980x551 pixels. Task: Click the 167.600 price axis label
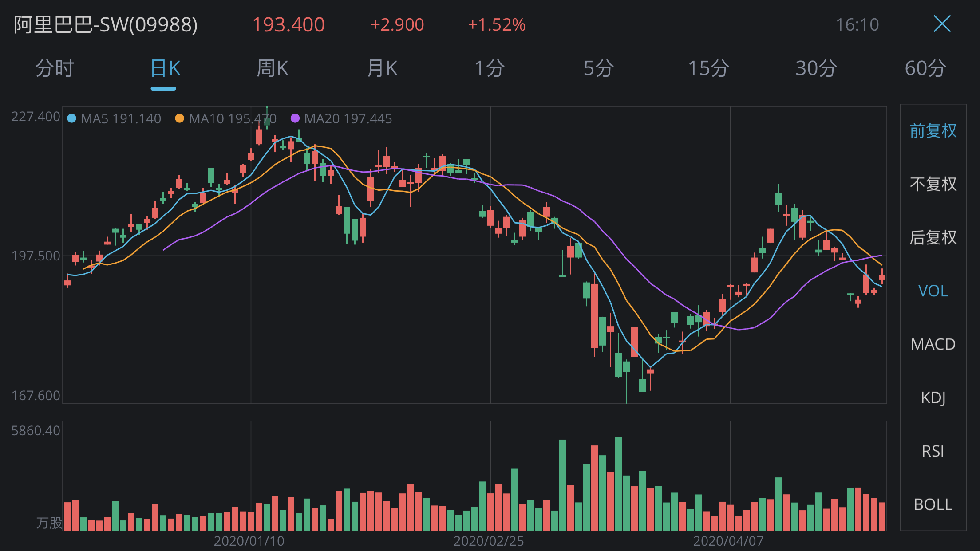(x=36, y=396)
